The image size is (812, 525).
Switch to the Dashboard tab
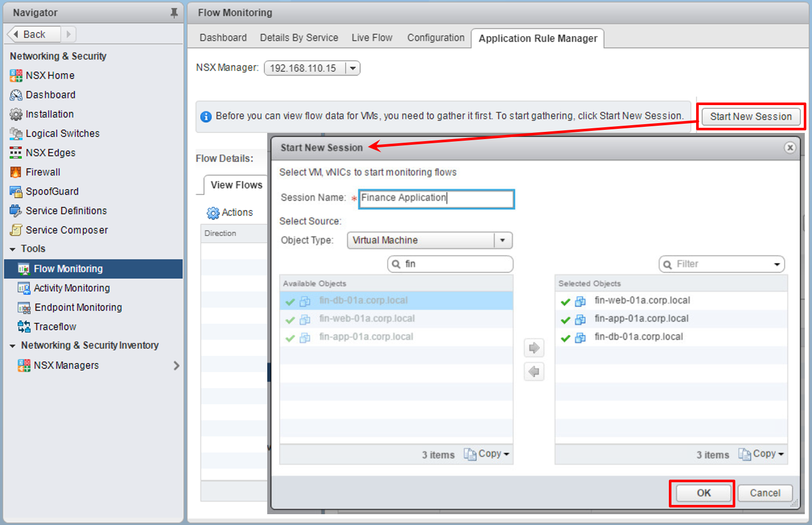click(223, 38)
